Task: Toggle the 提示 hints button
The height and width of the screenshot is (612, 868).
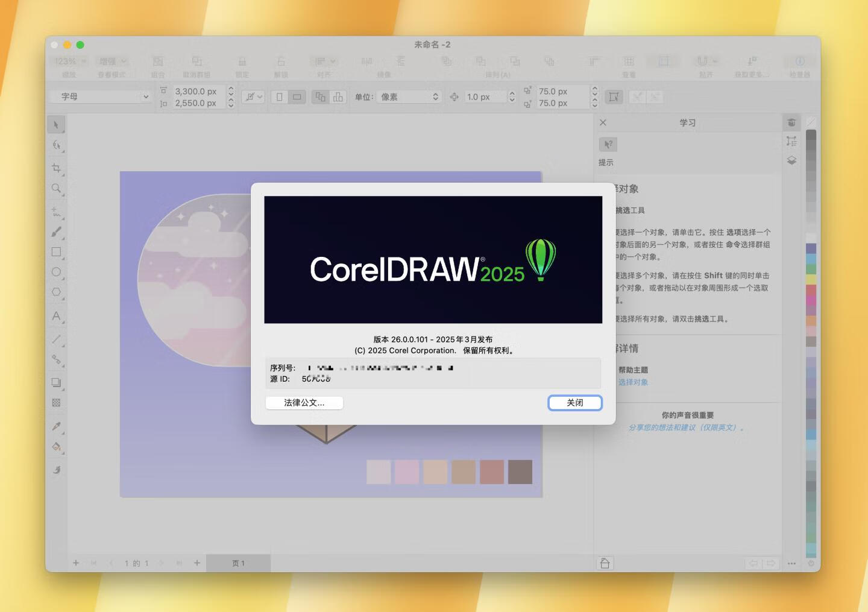Action: [608, 145]
